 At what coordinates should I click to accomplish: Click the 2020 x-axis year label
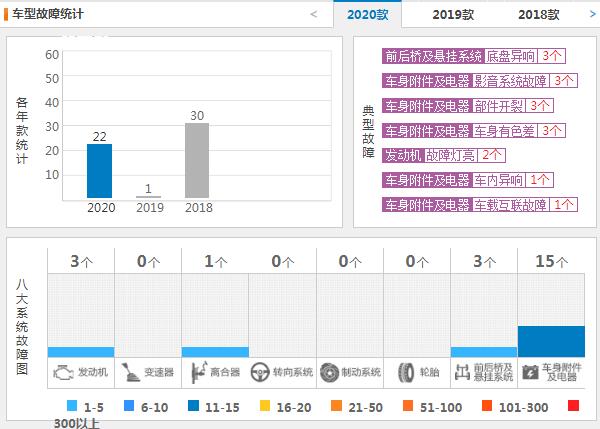click(x=101, y=208)
